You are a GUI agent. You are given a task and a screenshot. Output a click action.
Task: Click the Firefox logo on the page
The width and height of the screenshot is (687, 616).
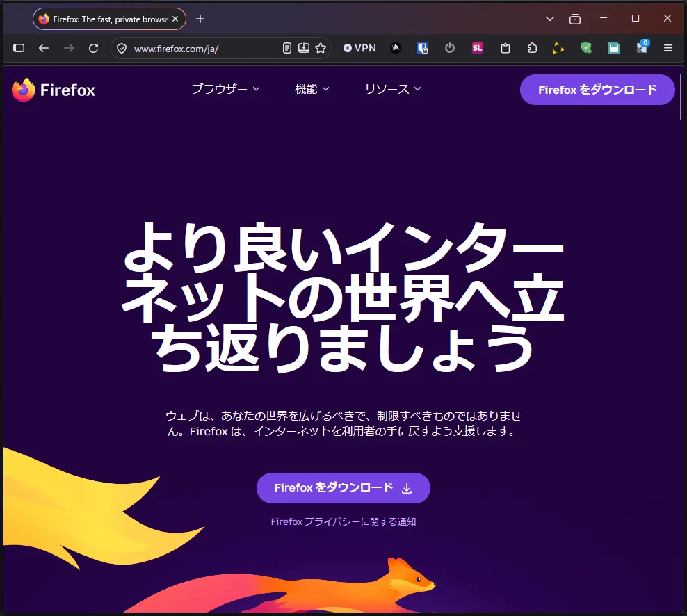pyautogui.click(x=54, y=90)
